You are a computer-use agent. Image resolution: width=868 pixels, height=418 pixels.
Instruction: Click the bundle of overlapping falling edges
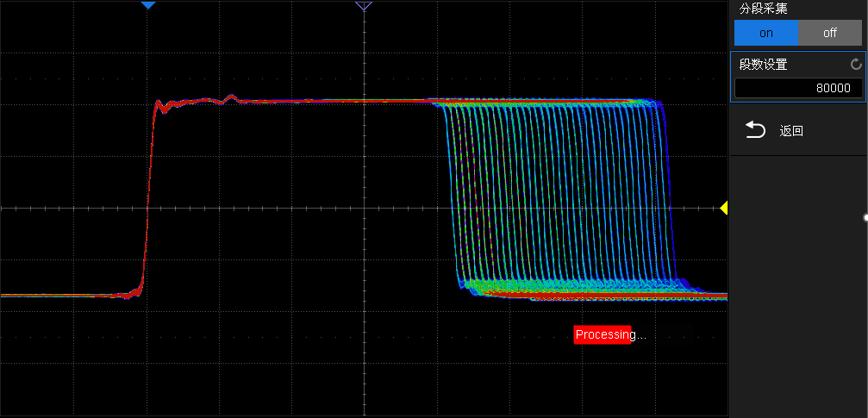click(560, 198)
